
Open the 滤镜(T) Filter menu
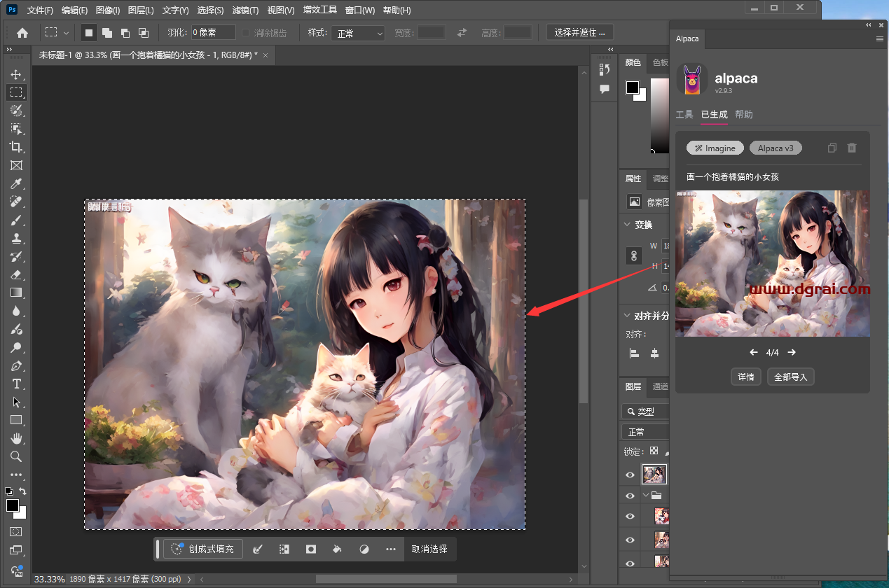[244, 10]
